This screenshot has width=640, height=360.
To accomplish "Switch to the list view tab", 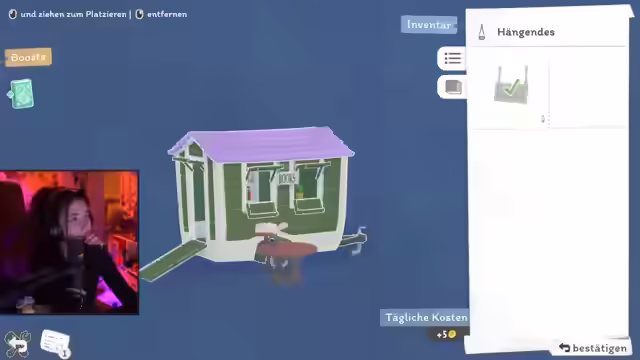I will click(x=452, y=58).
